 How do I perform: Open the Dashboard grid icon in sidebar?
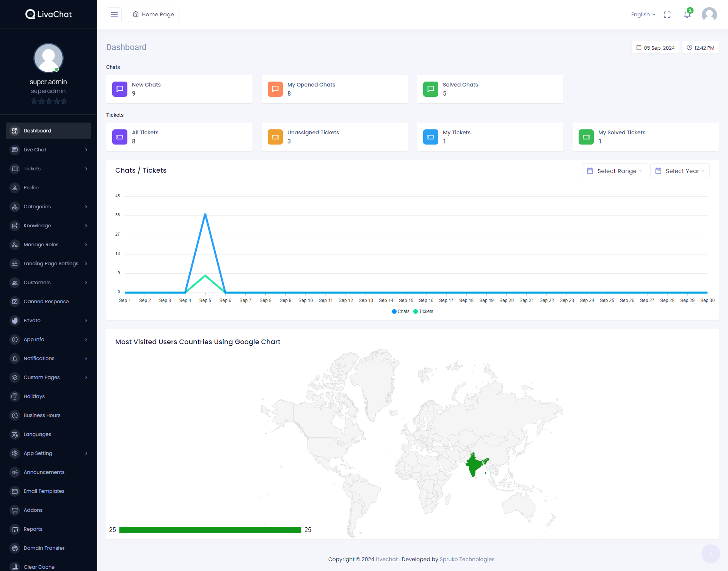pos(14,131)
